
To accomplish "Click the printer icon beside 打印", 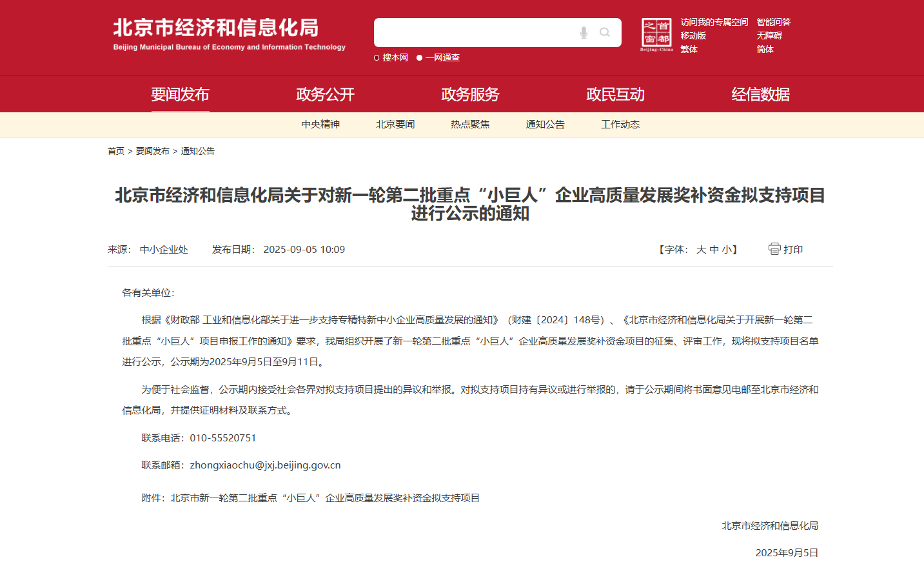I will 774,249.
